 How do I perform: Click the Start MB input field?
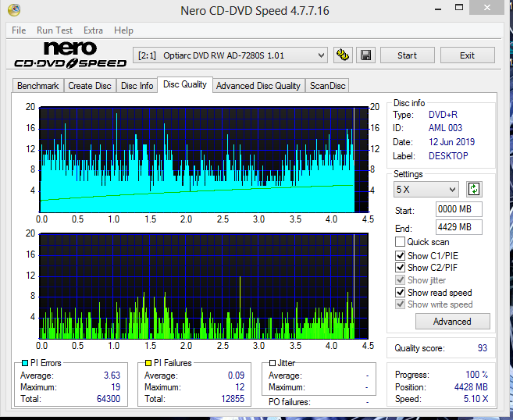point(458,209)
